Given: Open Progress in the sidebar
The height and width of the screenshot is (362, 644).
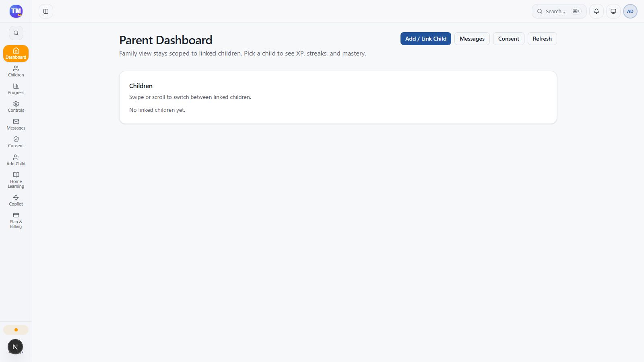Looking at the screenshot, I should click(16, 89).
